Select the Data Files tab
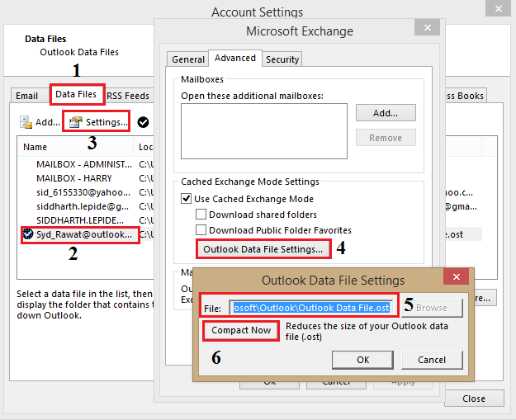Screen dimensions: 516x420 76,94
